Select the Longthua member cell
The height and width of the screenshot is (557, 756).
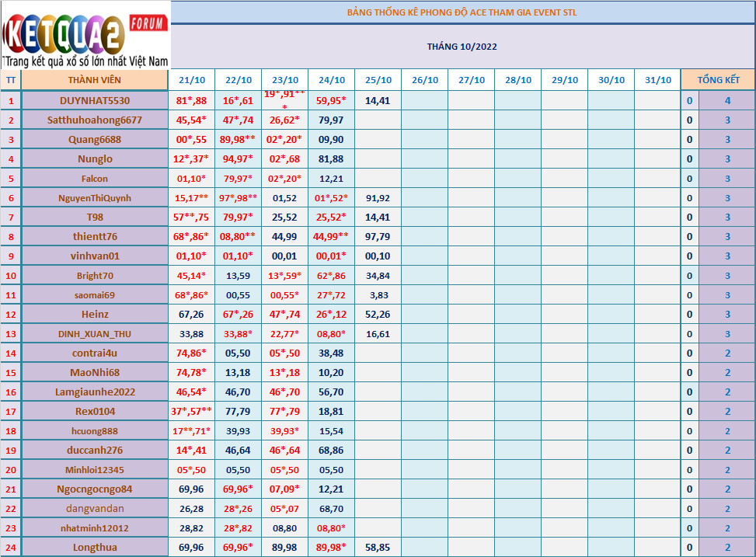tap(94, 548)
